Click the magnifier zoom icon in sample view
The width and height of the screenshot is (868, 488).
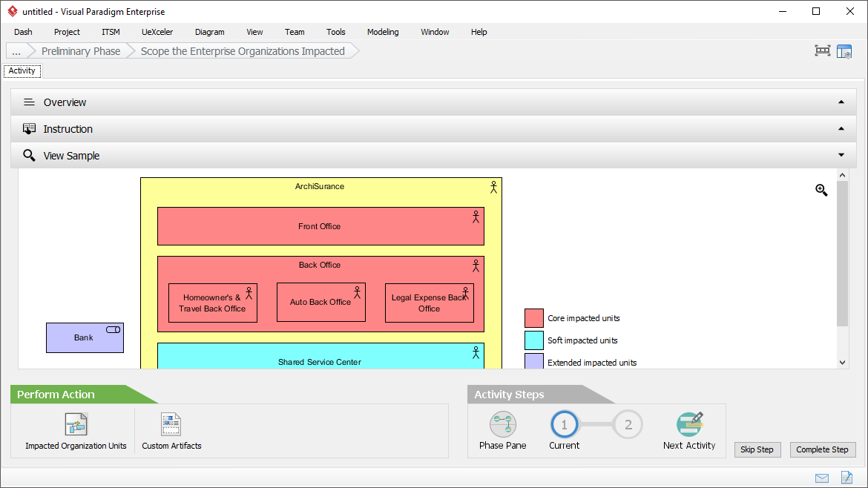[x=821, y=191]
